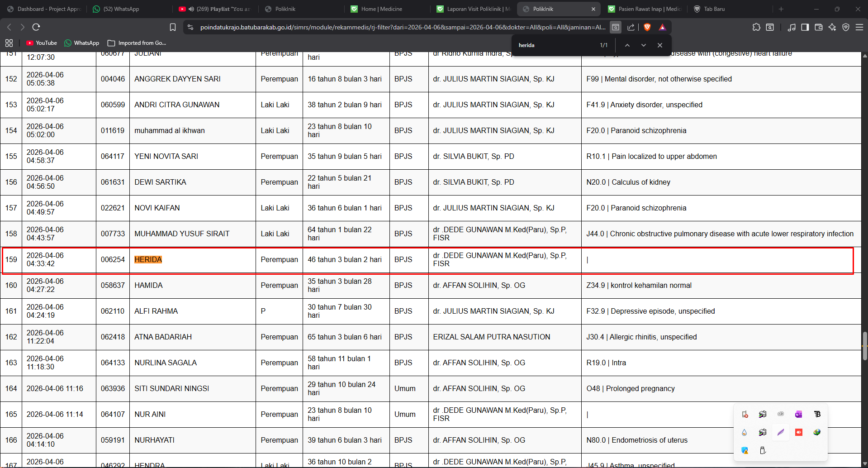Open a new tab with plus button
This screenshot has height=468, width=868.
coord(781,9)
